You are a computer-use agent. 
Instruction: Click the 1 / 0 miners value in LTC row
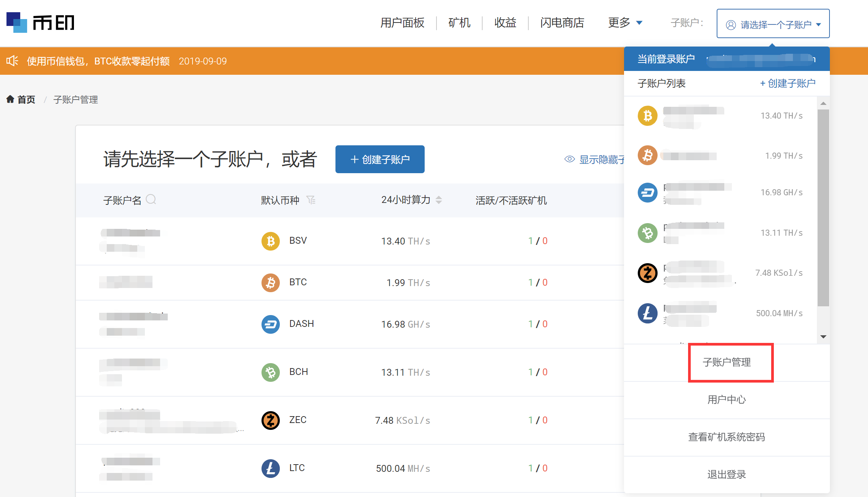click(x=538, y=468)
